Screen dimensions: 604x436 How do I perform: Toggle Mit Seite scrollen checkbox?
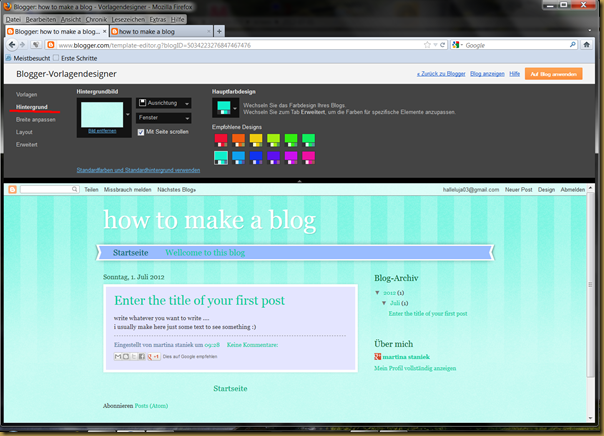coord(141,132)
